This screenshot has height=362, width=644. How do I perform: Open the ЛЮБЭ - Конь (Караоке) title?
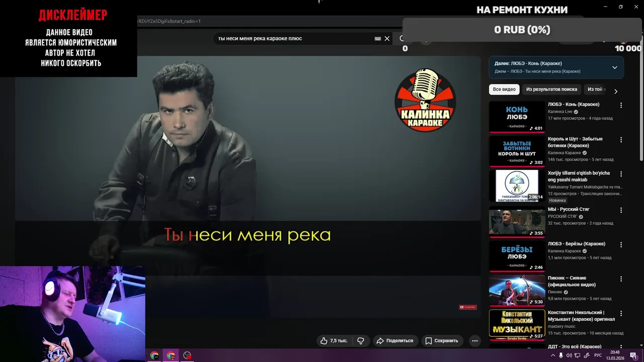point(574,105)
